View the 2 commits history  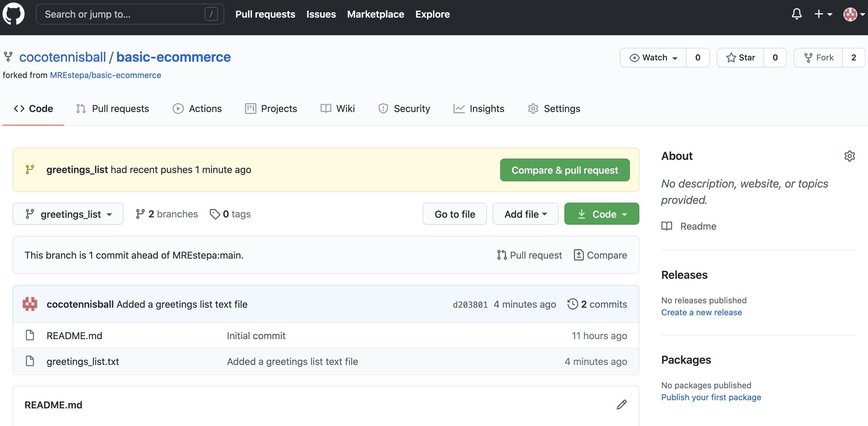(597, 304)
